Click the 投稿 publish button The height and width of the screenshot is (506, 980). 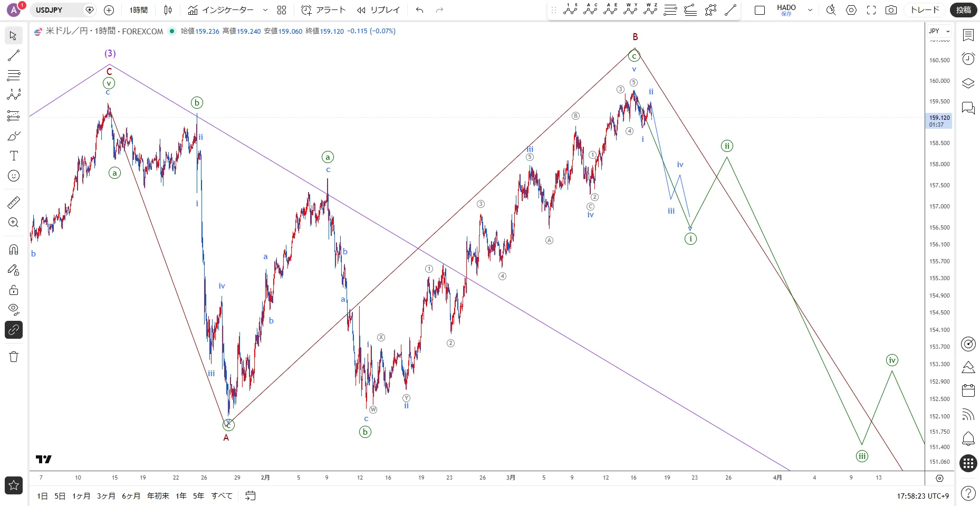[964, 10]
